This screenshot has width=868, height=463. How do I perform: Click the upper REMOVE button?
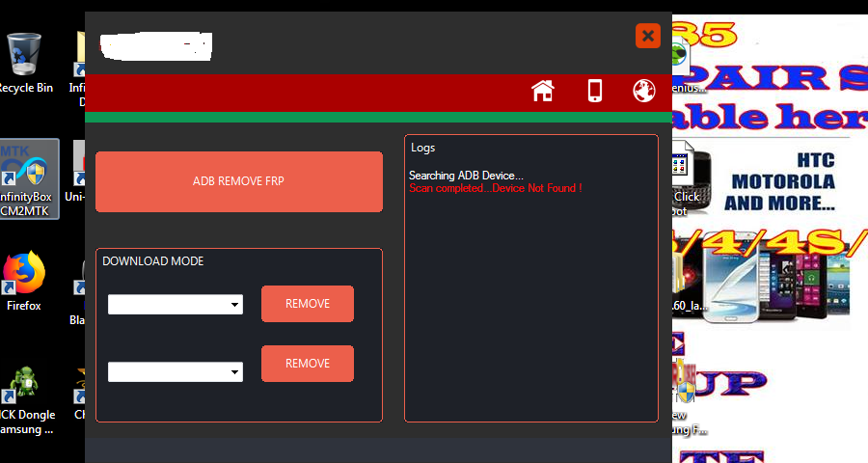308,304
